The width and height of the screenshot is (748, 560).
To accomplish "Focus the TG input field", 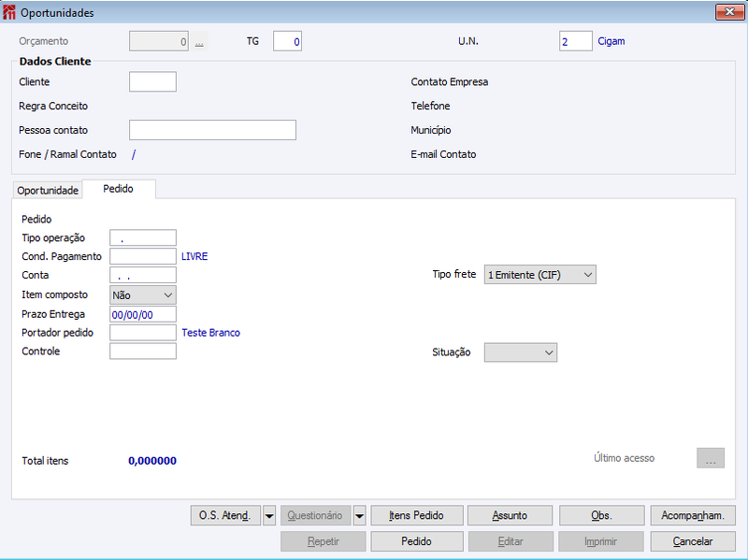I will (x=287, y=41).
